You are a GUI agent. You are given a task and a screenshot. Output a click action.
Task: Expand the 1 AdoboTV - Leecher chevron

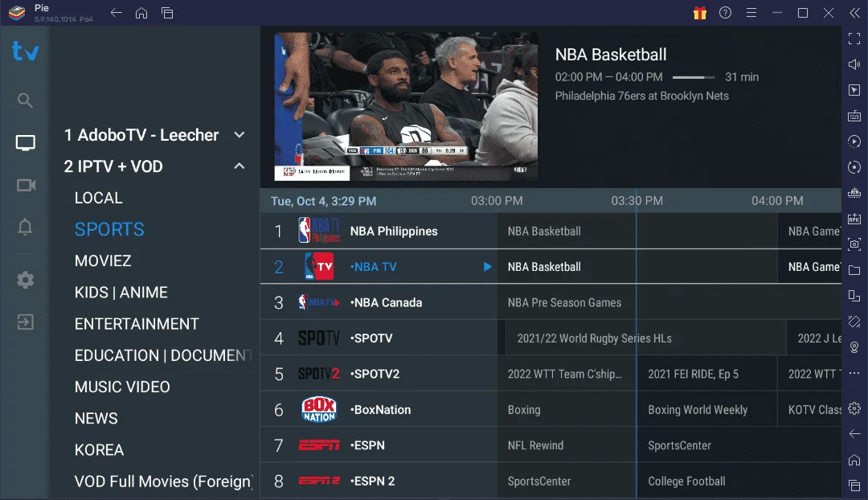tap(240, 134)
